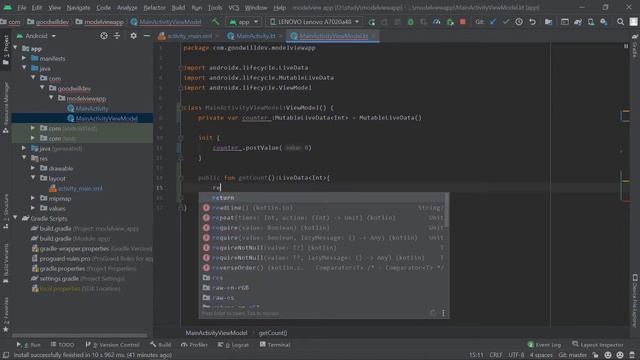This screenshot has height=360, width=640.
Task: Switch to activity_main.xml editor tab
Action: 189,36
